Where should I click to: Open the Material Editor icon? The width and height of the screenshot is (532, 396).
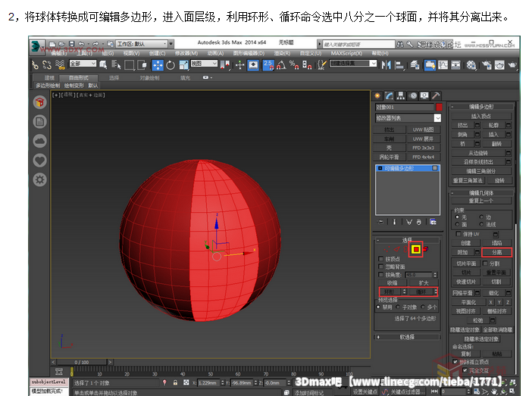tap(471, 65)
